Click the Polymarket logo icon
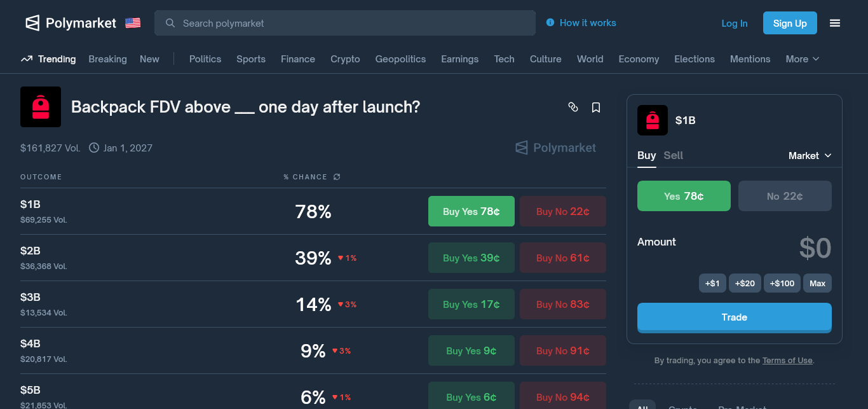Image resolution: width=868 pixels, height=409 pixels. coord(32,24)
